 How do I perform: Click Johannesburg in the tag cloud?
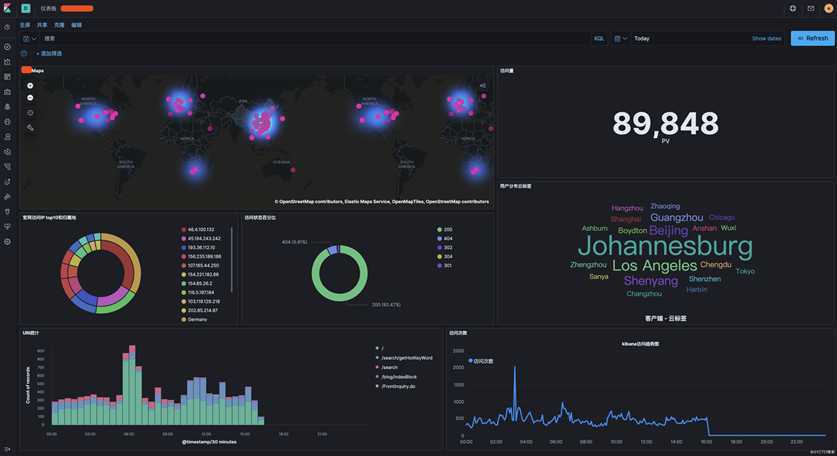click(665, 247)
